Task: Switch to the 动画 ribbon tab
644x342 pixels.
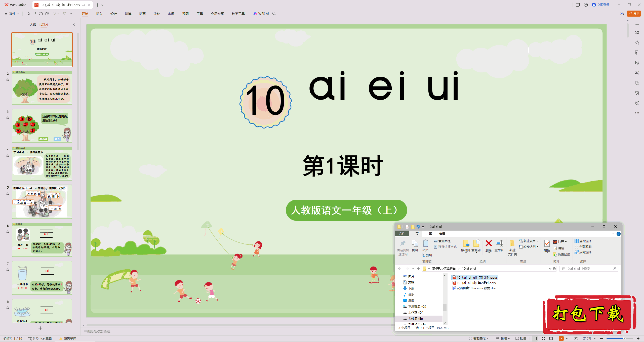Action: pos(142,14)
